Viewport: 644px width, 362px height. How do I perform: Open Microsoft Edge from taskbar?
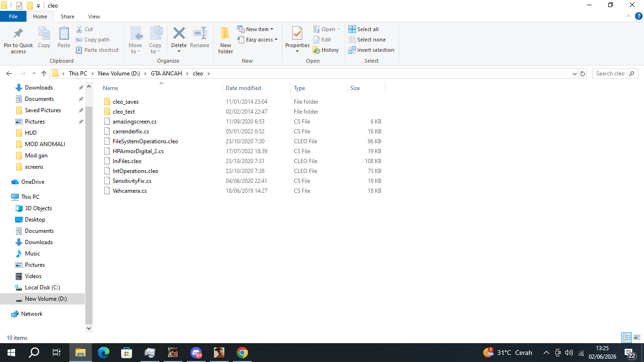coord(104,353)
